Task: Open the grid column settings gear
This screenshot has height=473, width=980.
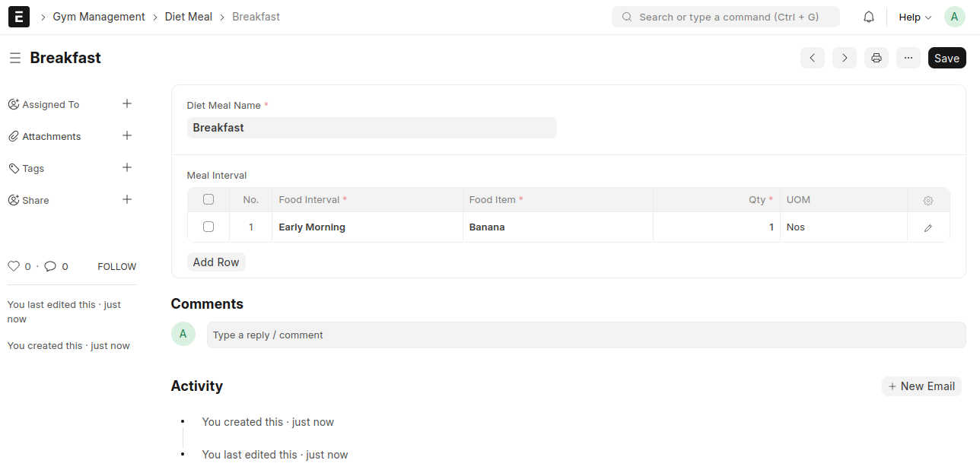Action: [x=928, y=200]
